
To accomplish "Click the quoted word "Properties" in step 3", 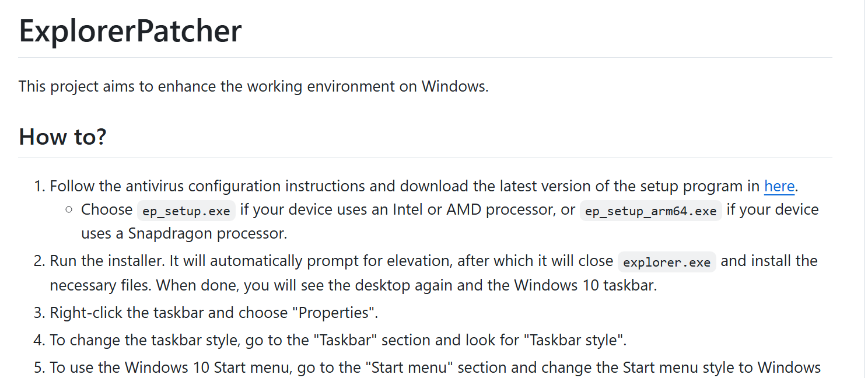I will coord(337,313).
